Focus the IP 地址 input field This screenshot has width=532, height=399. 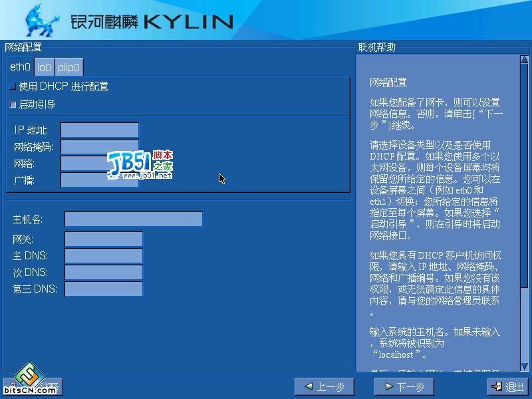click(100, 130)
